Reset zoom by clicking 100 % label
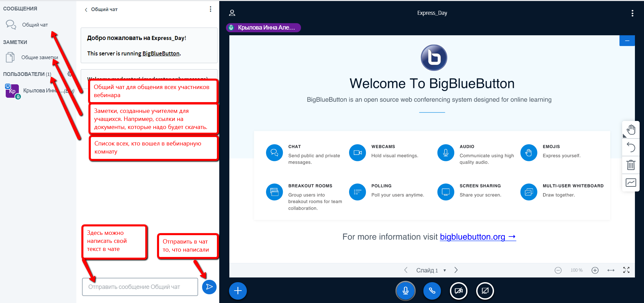This screenshot has width=644, height=303. point(576,270)
